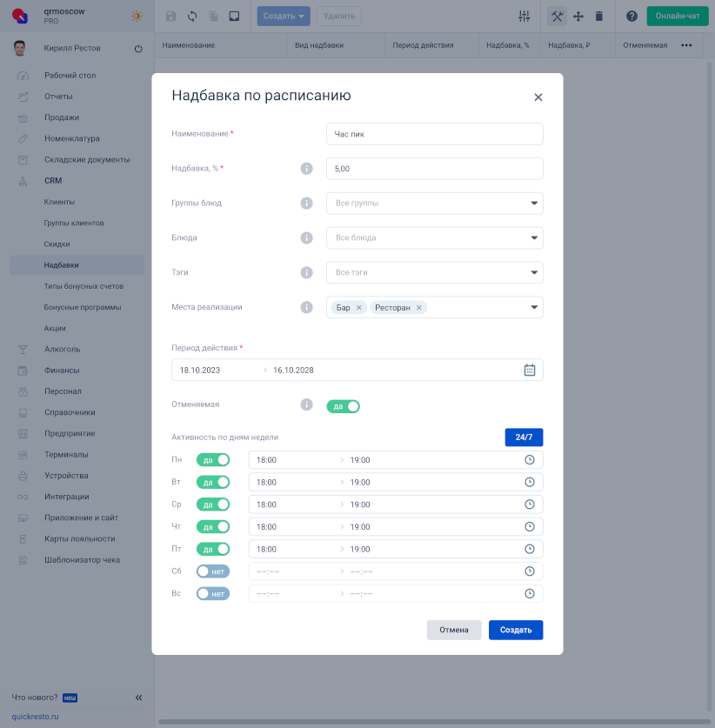This screenshot has width=715, height=728.
Task: Click the refresh arrows icon in toolbar
Action: click(x=192, y=17)
